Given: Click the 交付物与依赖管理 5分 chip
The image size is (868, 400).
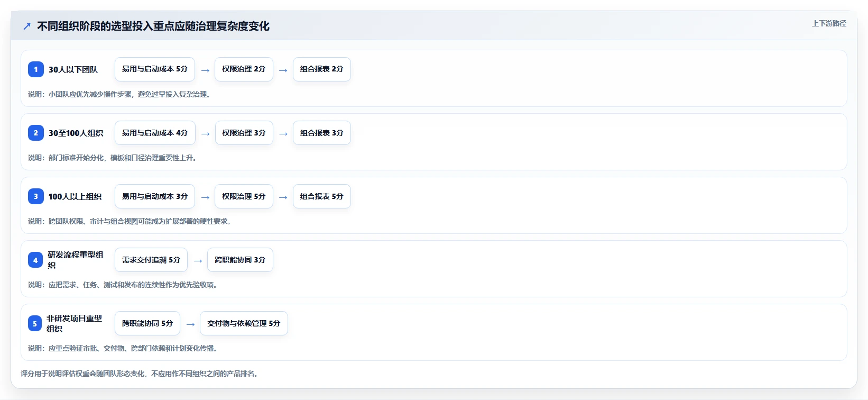Looking at the screenshot, I should point(244,323).
